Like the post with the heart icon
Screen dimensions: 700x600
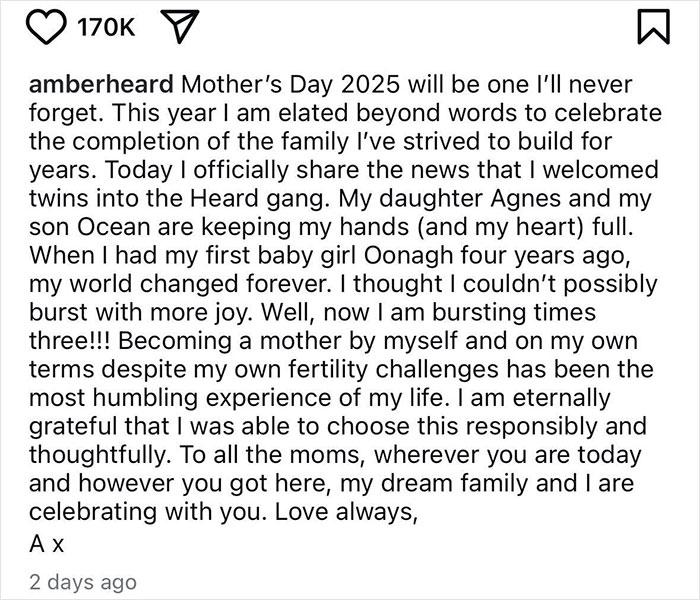[x=47, y=27]
